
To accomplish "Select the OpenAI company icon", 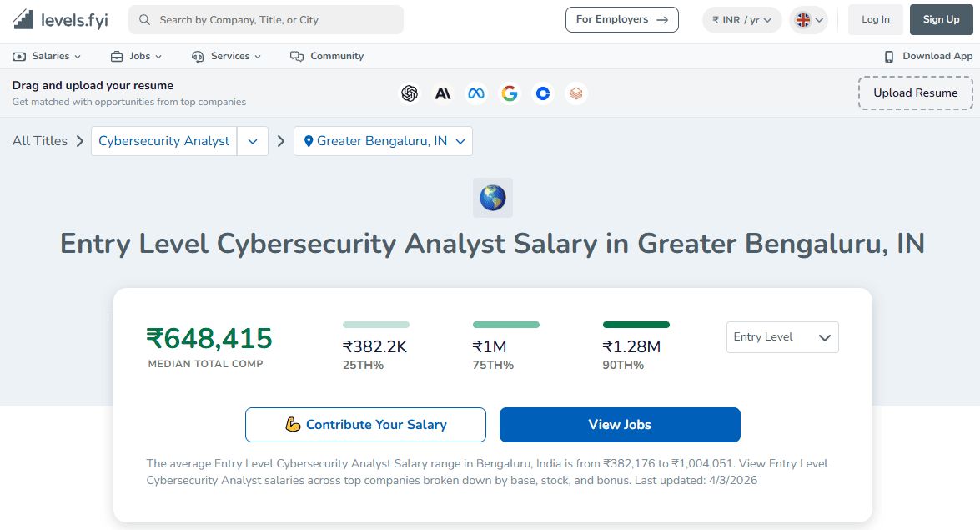I will (410, 93).
